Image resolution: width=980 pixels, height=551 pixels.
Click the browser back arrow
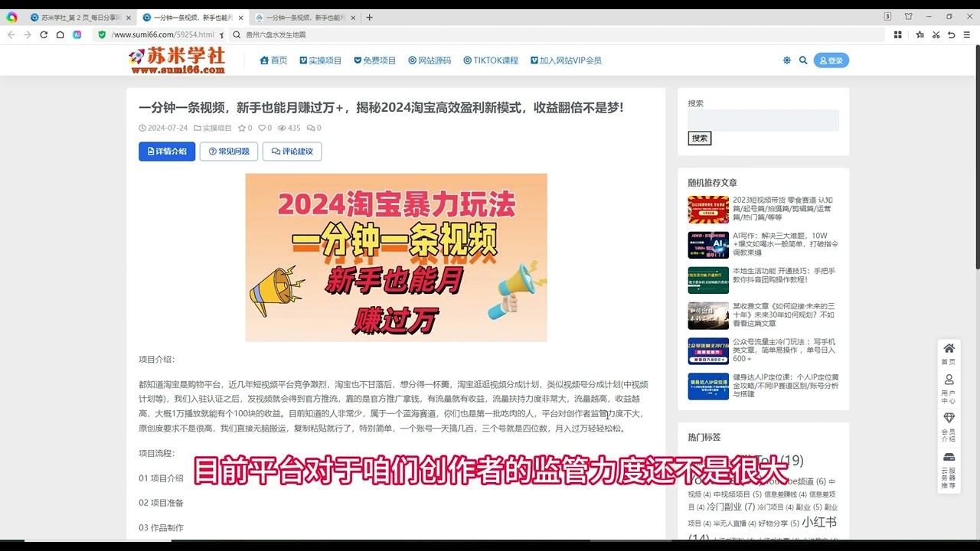click(x=11, y=34)
